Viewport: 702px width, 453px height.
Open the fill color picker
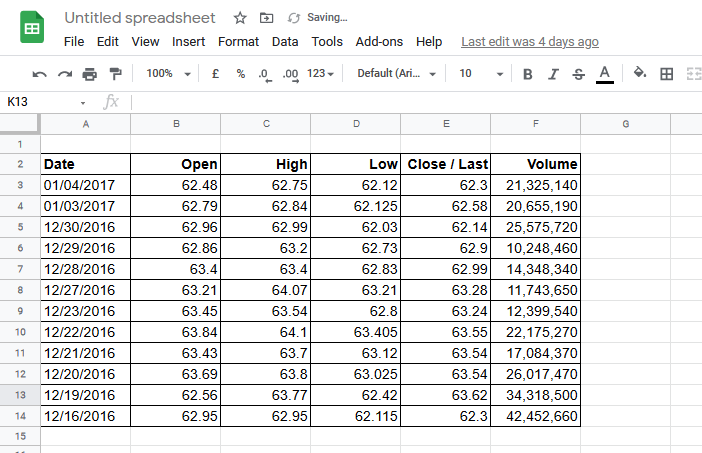(x=640, y=73)
